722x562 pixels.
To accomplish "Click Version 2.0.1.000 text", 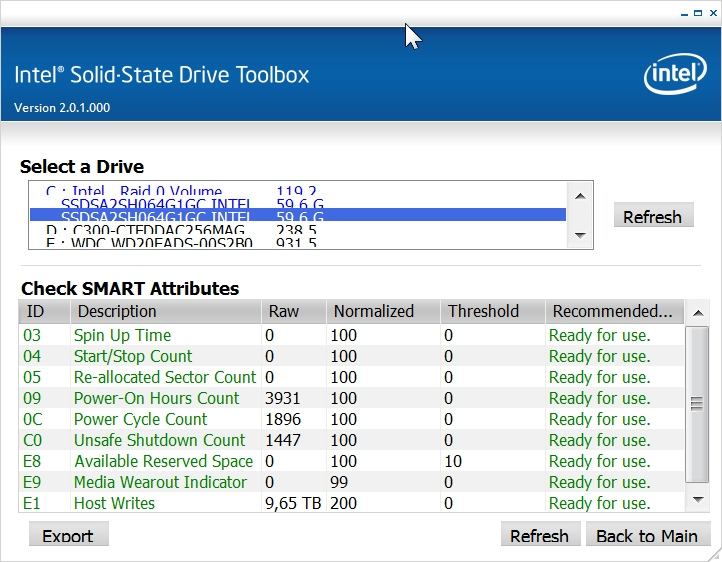I will point(62,108).
